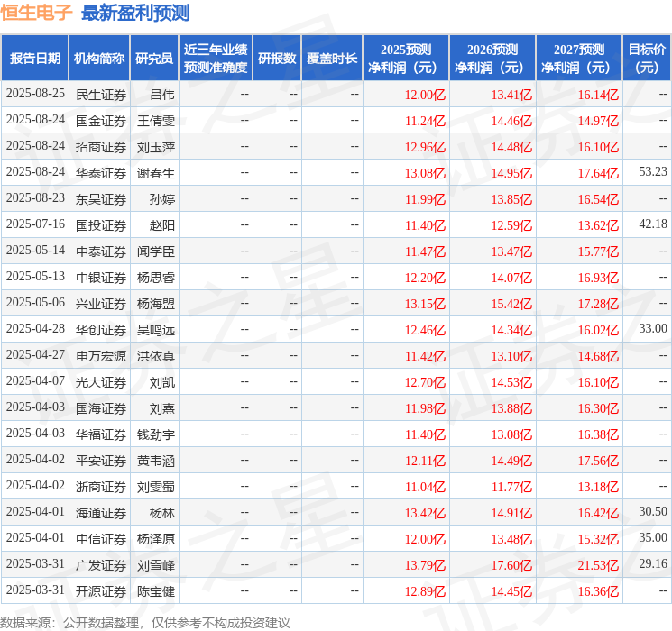Click 华泰证券 institution cell

pyautogui.click(x=101, y=173)
